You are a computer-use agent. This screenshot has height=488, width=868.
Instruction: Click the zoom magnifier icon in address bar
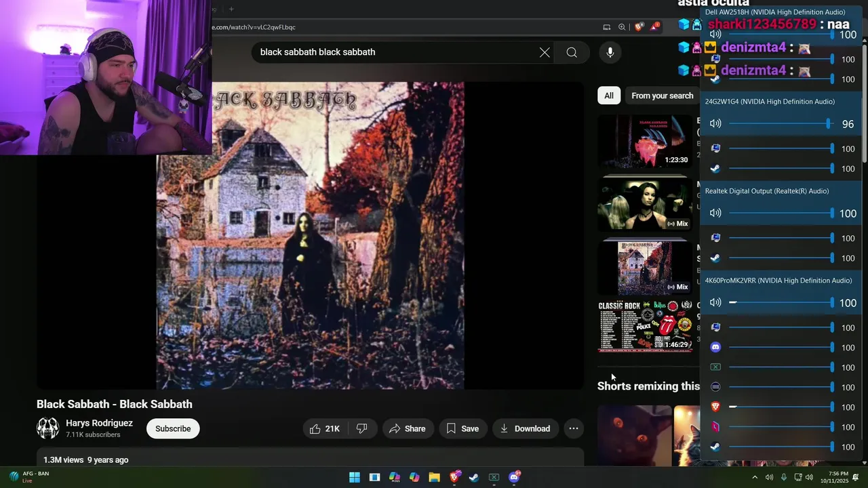(622, 27)
